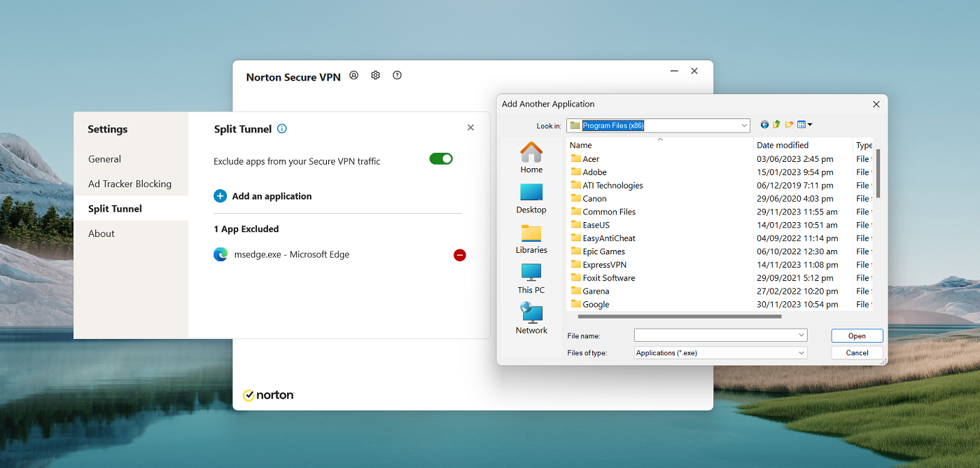
Task: Go to This PC location
Action: [x=531, y=278]
